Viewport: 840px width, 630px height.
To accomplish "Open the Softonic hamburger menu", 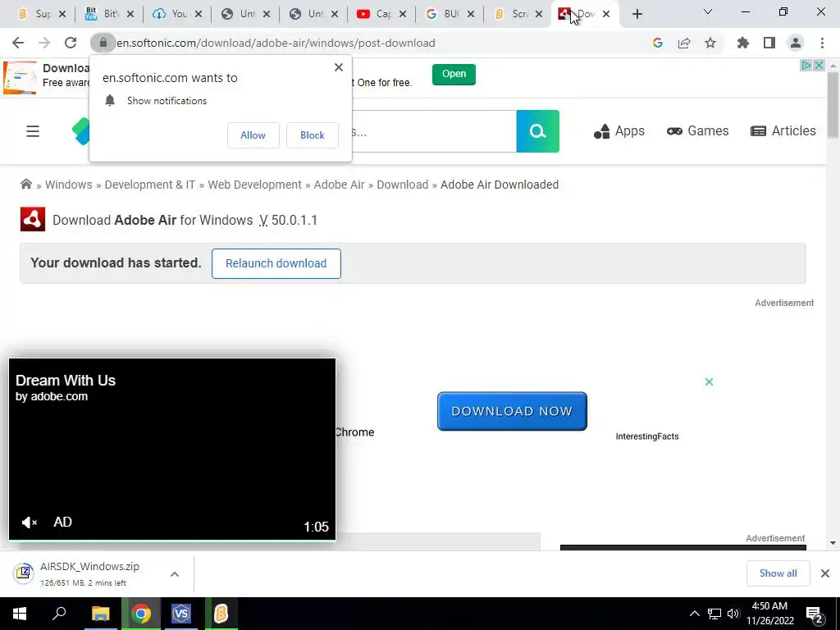I will (x=33, y=131).
